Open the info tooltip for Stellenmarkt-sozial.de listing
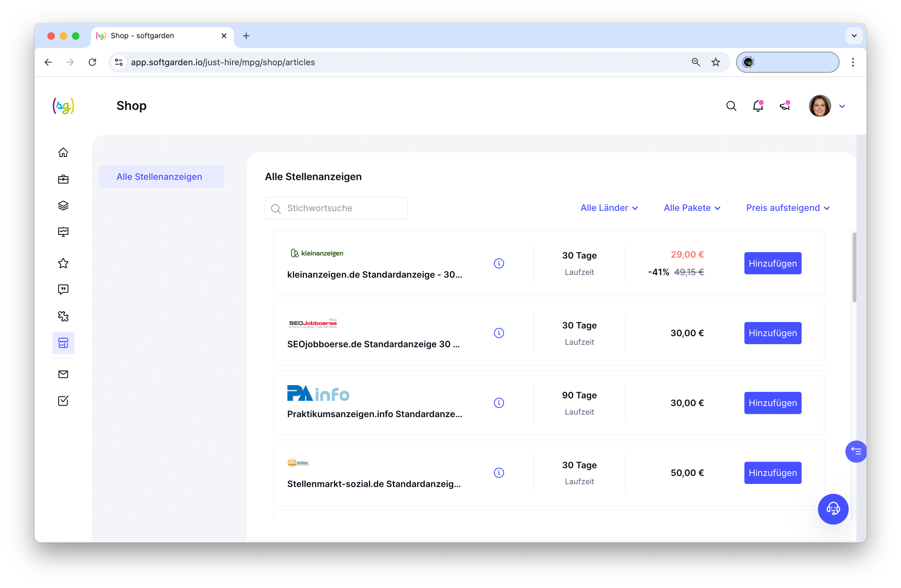The width and height of the screenshot is (901, 588). (x=499, y=473)
